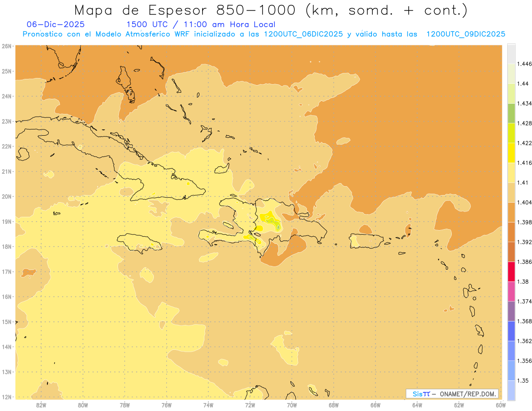Click the pink segment of the color legend
Image resolution: width=532 pixels, height=411 pixels.
tap(511, 291)
